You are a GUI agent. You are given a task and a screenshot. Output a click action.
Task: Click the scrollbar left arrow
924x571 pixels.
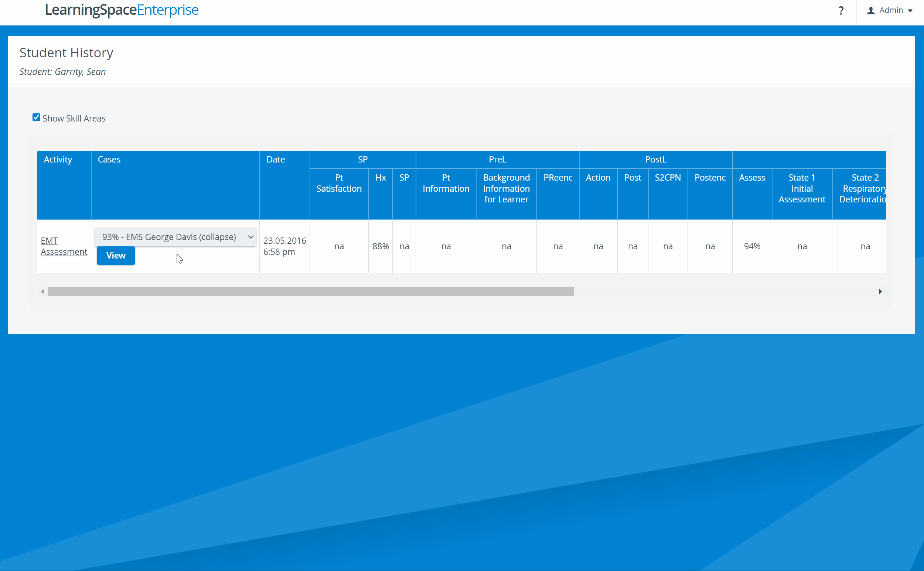pyautogui.click(x=42, y=291)
